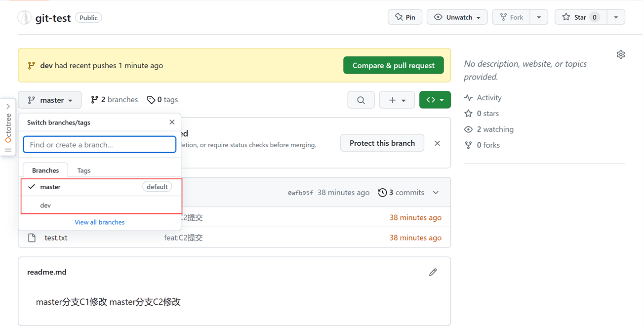The image size is (644, 329).
Task: Expand the add file plus dropdown
Action: point(397,100)
